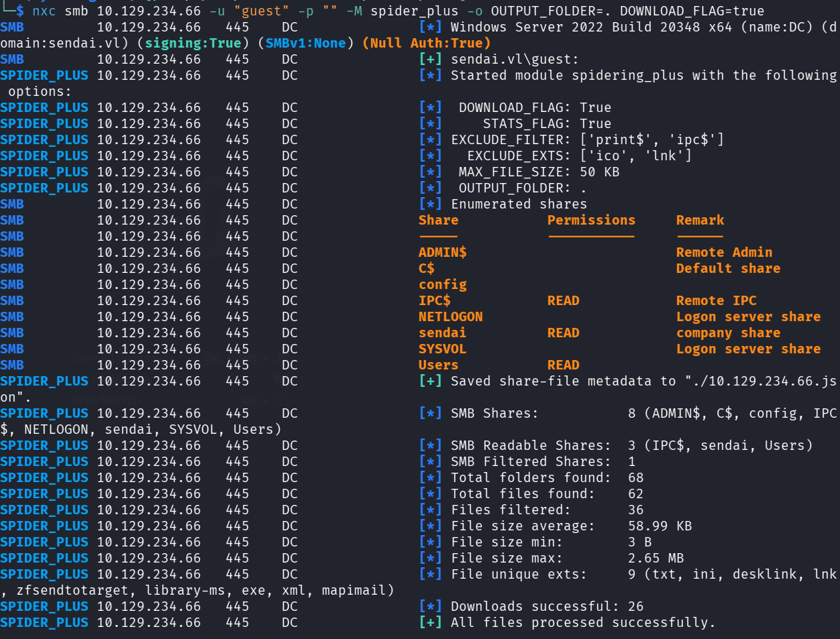Viewport: 840px width, 639px height.
Task: Click the "OUTPUT_FOLDER=." argument in the command
Action: (552, 11)
